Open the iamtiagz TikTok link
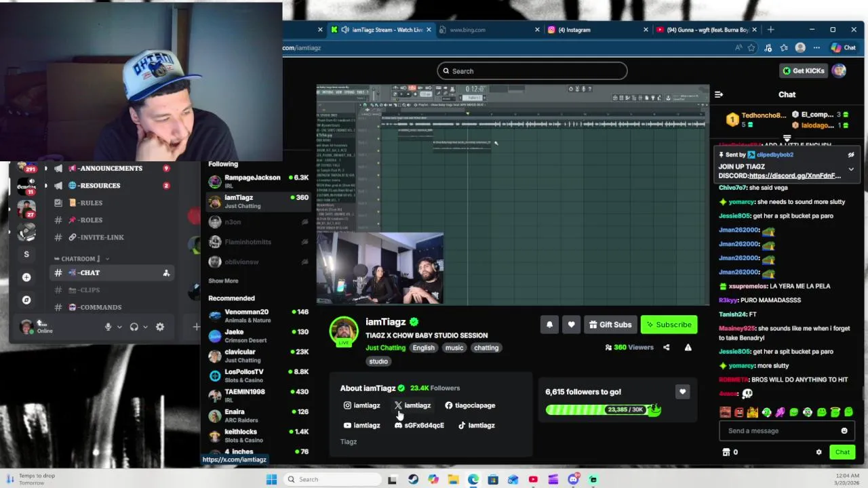 pyautogui.click(x=476, y=426)
